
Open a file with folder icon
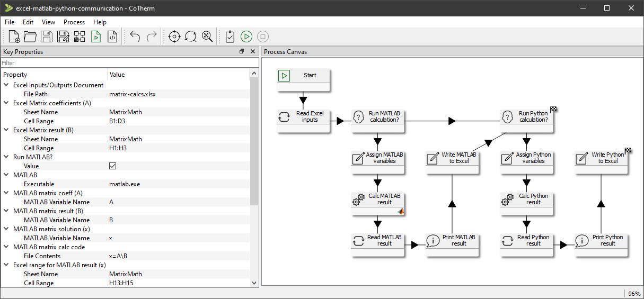(30, 37)
